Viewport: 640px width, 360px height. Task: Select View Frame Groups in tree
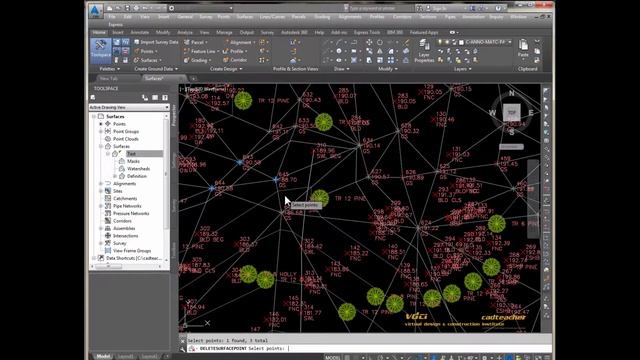pyautogui.click(x=132, y=251)
